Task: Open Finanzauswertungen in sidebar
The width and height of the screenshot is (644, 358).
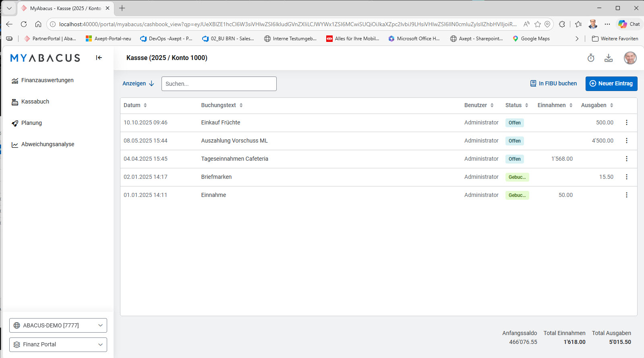Action: coord(43,80)
